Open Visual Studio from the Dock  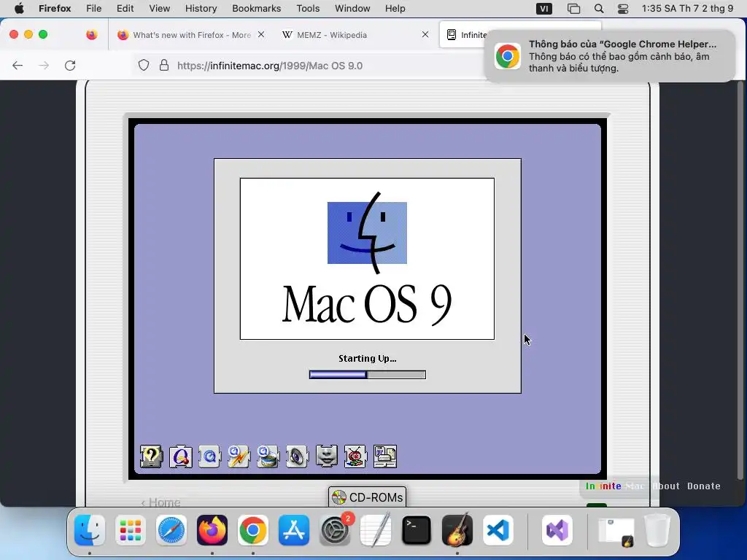[557, 530]
